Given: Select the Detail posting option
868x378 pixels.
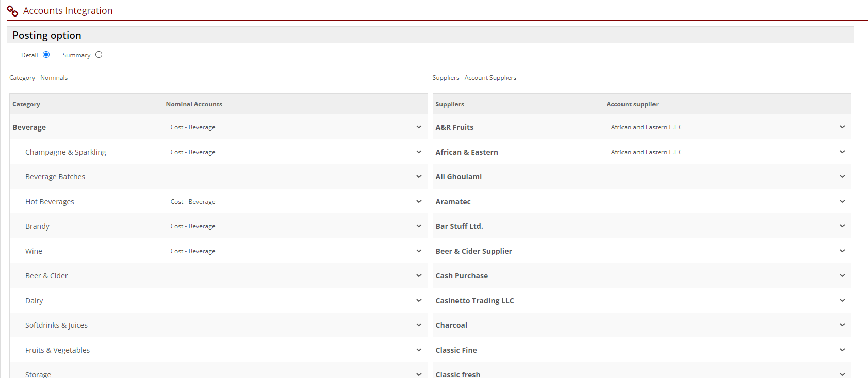Looking at the screenshot, I should point(46,55).
